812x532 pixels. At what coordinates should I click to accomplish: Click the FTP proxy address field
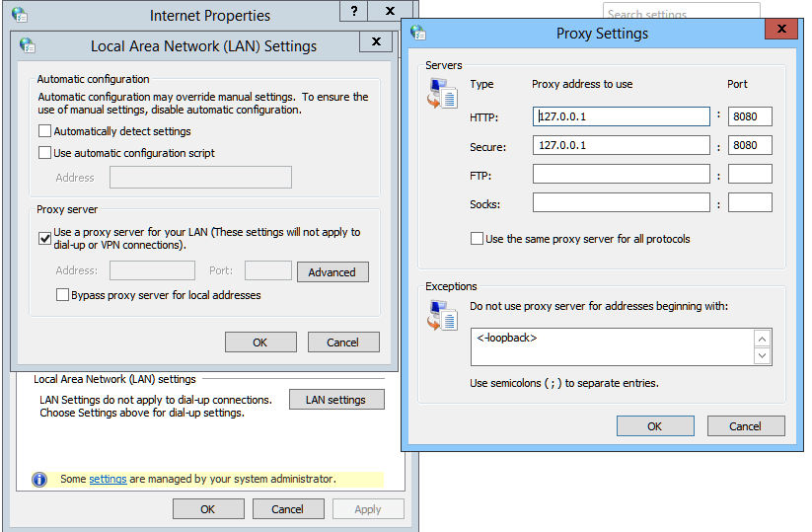point(621,175)
